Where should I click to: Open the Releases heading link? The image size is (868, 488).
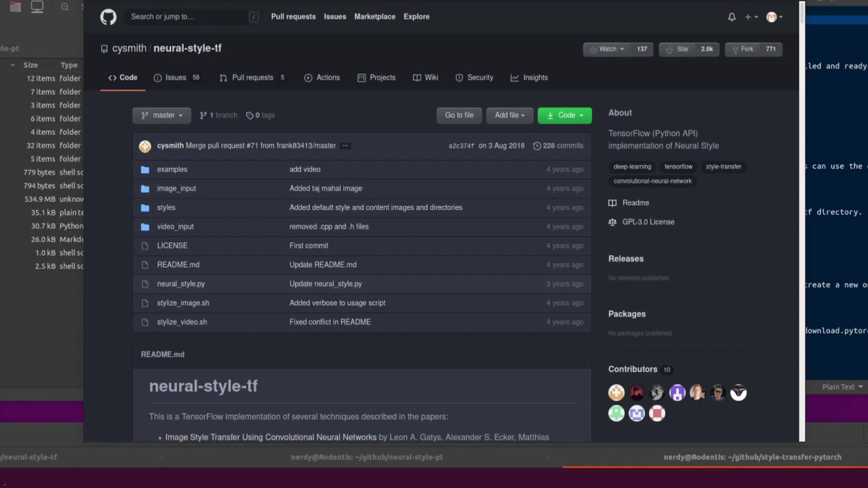pyautogui.click(x=626, y=259)
